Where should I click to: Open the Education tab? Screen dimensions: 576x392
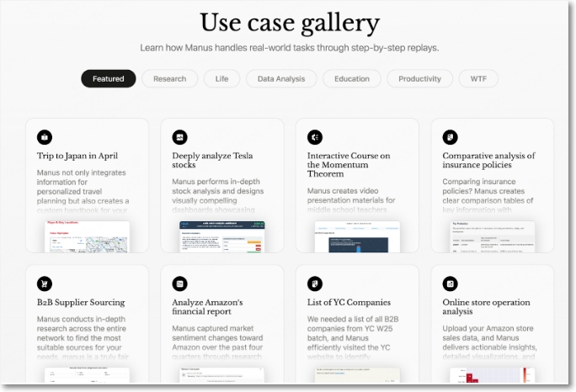click(x=352, y=78)
